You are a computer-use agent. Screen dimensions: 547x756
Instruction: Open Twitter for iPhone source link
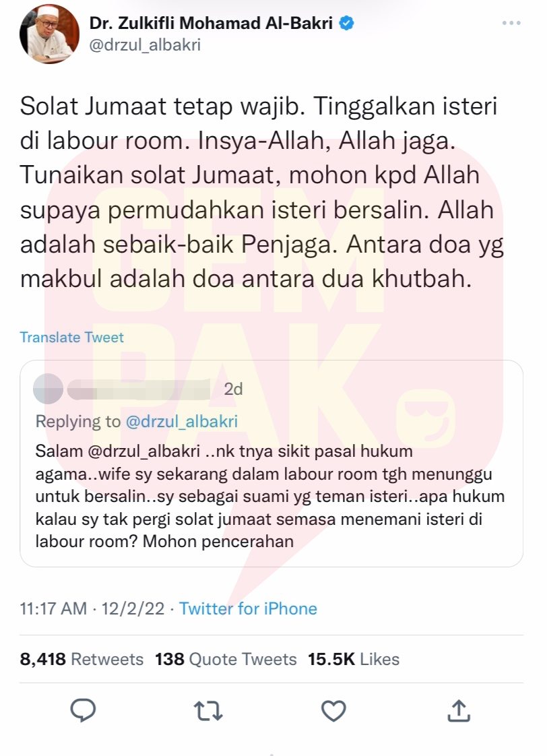click(248, 608)
